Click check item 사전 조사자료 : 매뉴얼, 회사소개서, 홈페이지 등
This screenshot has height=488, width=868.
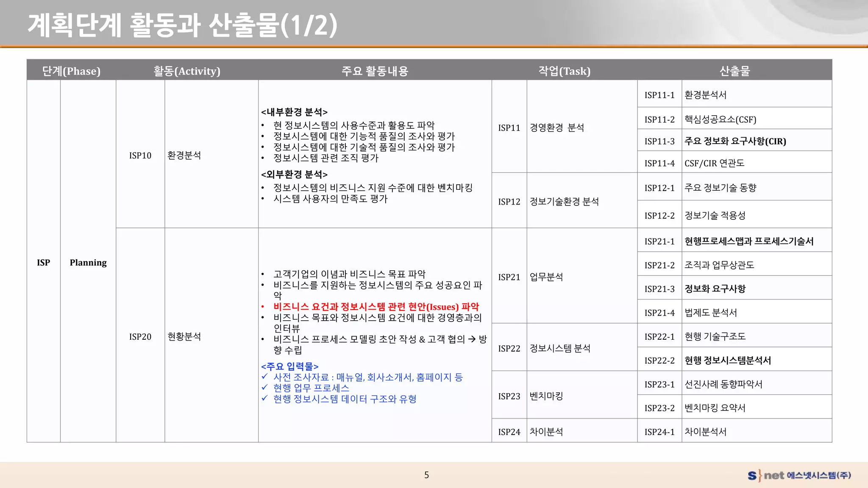point(368,377)
